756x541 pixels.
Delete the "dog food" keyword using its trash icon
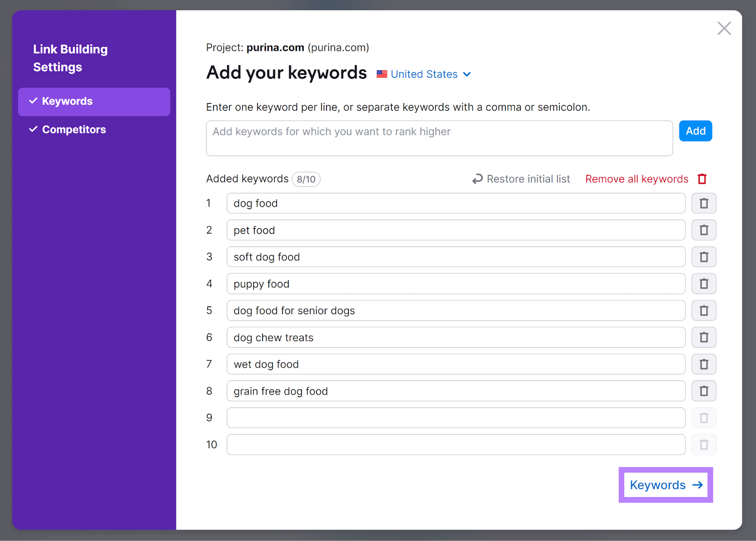tap(704, 203)
